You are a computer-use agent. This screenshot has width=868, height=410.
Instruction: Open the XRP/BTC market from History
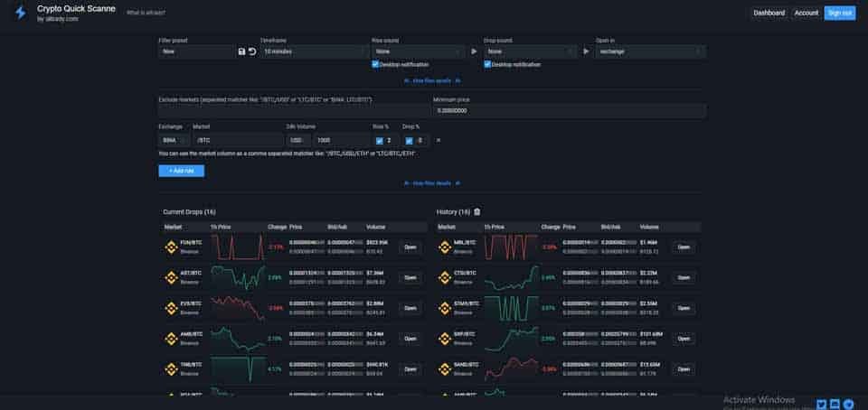tap(684, 338)
